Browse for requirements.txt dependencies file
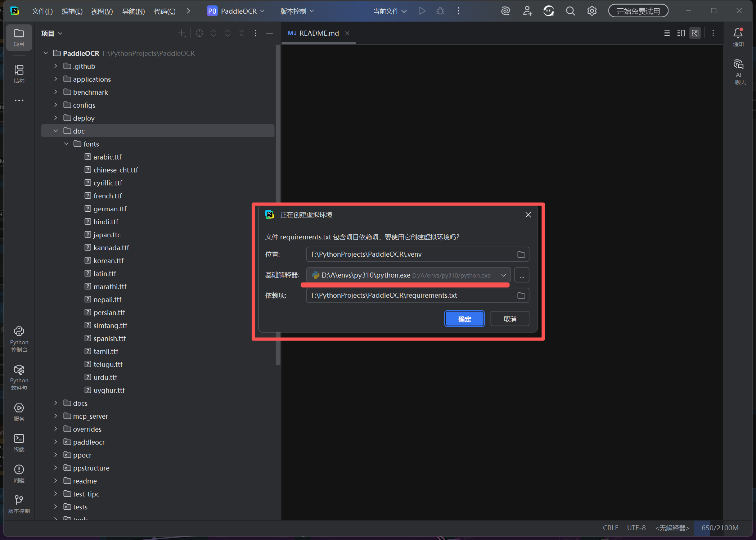The image size is (756, 540). click(x=521, y=296)
